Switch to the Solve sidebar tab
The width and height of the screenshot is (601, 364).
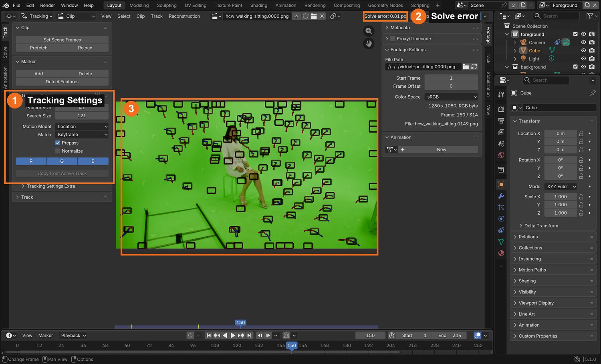[x=5, y=52]
